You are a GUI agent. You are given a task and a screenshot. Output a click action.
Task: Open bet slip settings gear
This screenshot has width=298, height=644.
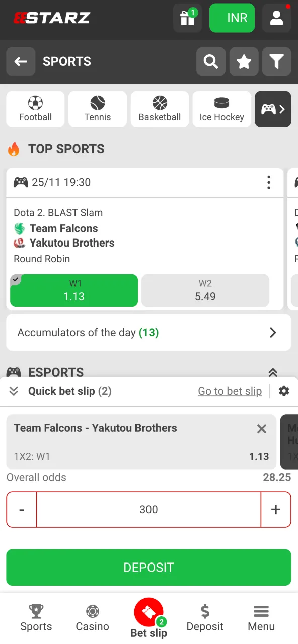pos(284,391)
